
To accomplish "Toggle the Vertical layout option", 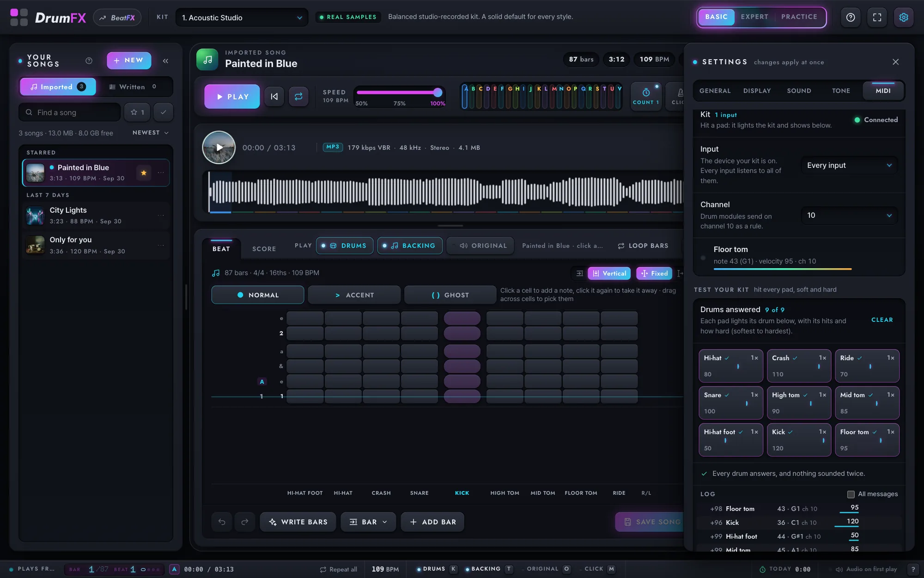I will click(x=609, y=273).
